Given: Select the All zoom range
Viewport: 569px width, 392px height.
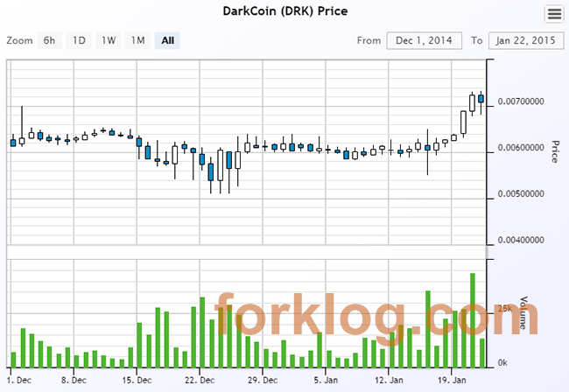Looking at the screenshot, I should [x=168, y=40].
